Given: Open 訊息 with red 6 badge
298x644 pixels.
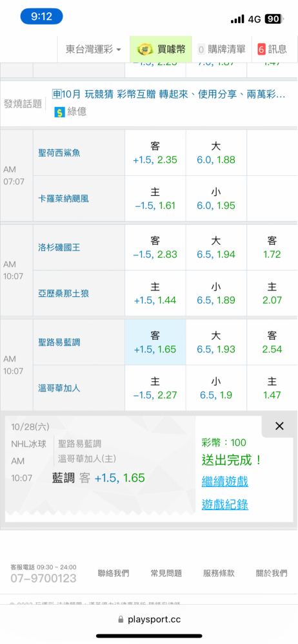Looking at the screenshot, I should (x=272, y=50).
